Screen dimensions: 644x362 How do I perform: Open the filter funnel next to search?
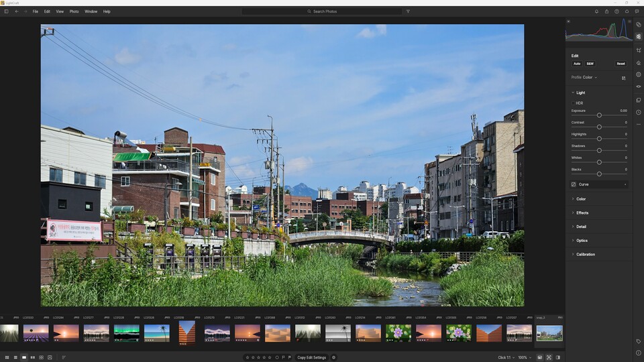[x=408, y=11]
